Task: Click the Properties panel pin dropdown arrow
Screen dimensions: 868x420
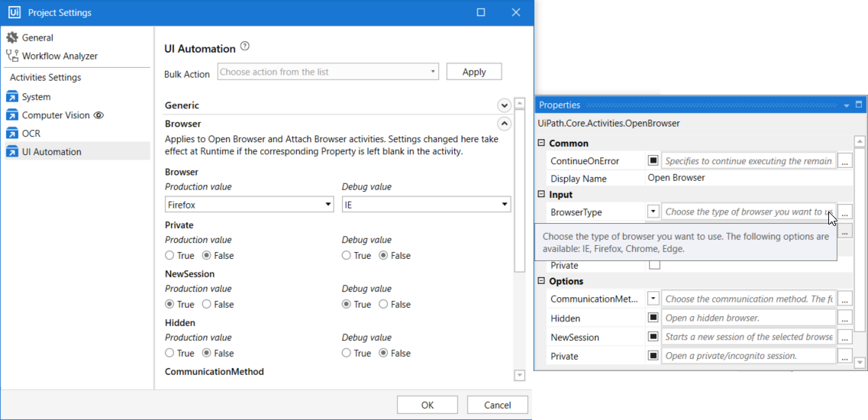Action: [x=847, y=105]
